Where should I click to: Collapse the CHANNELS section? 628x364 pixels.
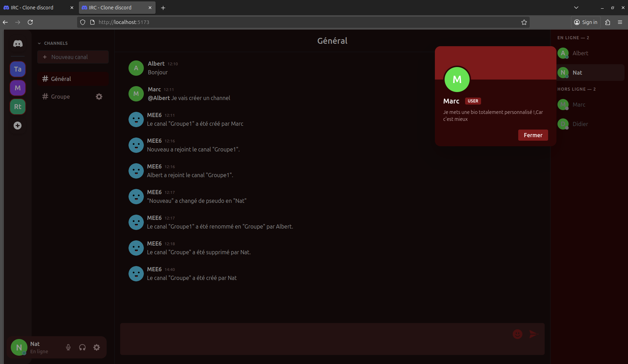pos(39,43)
